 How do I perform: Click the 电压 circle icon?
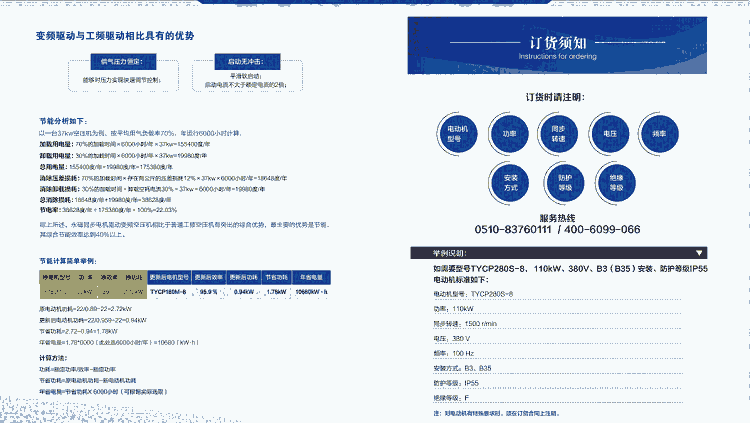[609, 133]
